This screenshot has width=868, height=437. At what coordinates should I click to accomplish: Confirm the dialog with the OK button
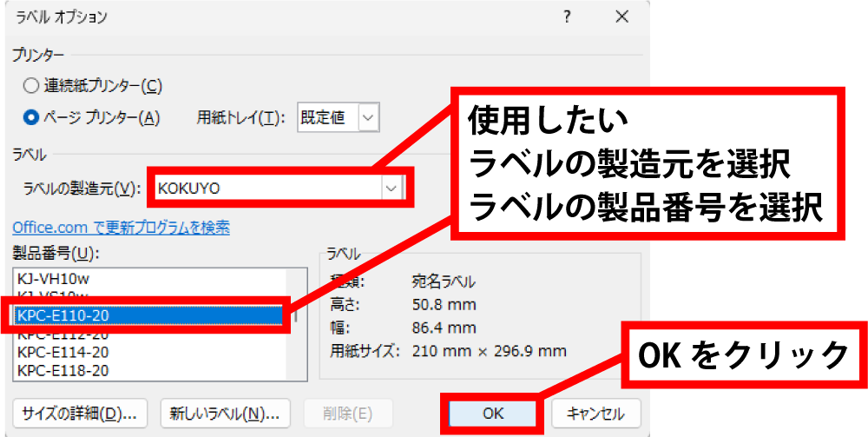coord(492,413)
